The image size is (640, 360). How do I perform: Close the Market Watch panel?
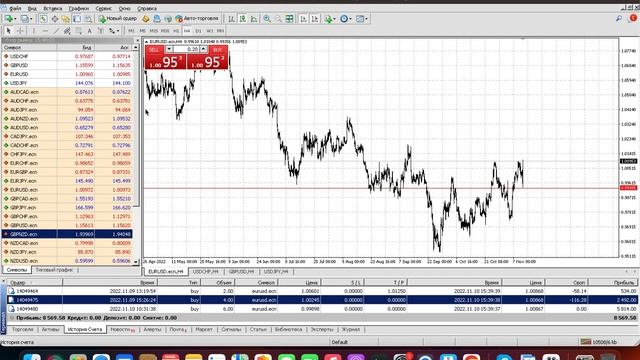click(x=137, y=40)
